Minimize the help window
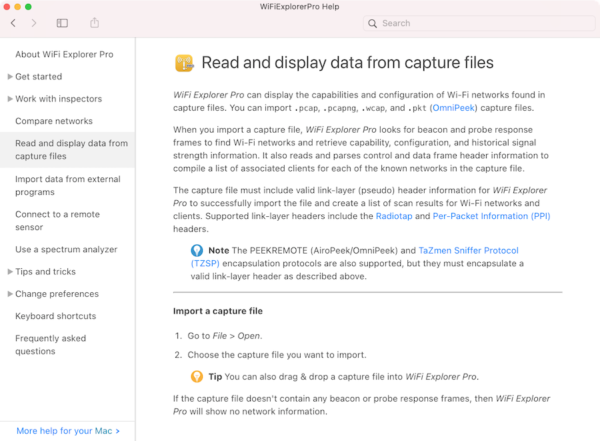The height and width of the screenshot is (441, 600). pos(17,7)
